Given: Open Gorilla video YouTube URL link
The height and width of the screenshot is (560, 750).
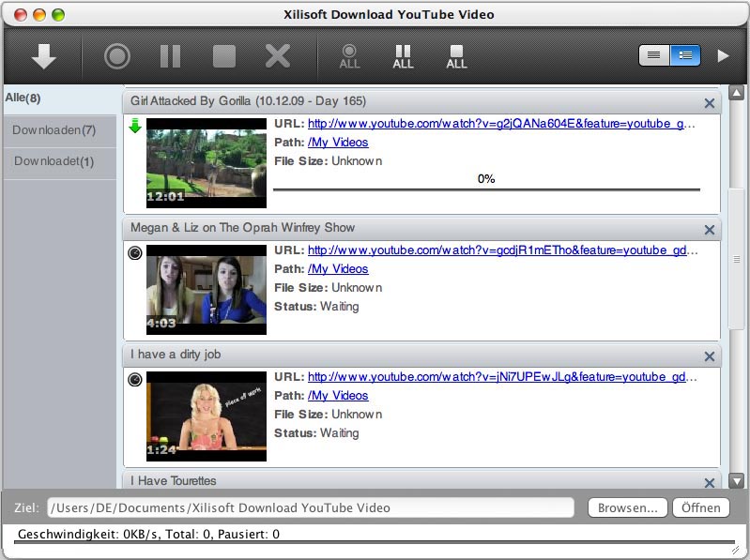Looking at the screenshot, I should pyautogui.click(x=500, y=124).
